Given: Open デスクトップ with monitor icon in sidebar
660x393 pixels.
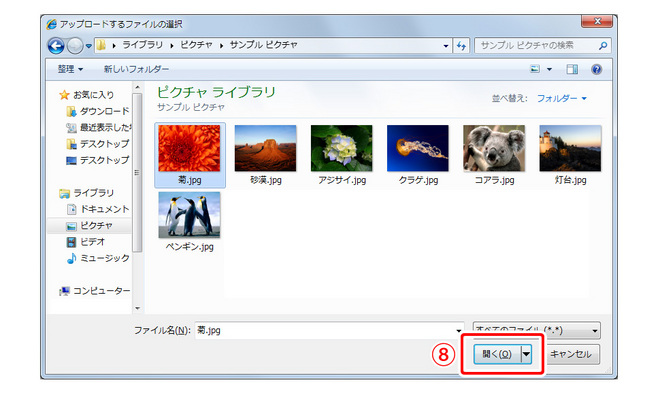Looking at the screenshot, I should pyautogui.click(x=98, y=160).
